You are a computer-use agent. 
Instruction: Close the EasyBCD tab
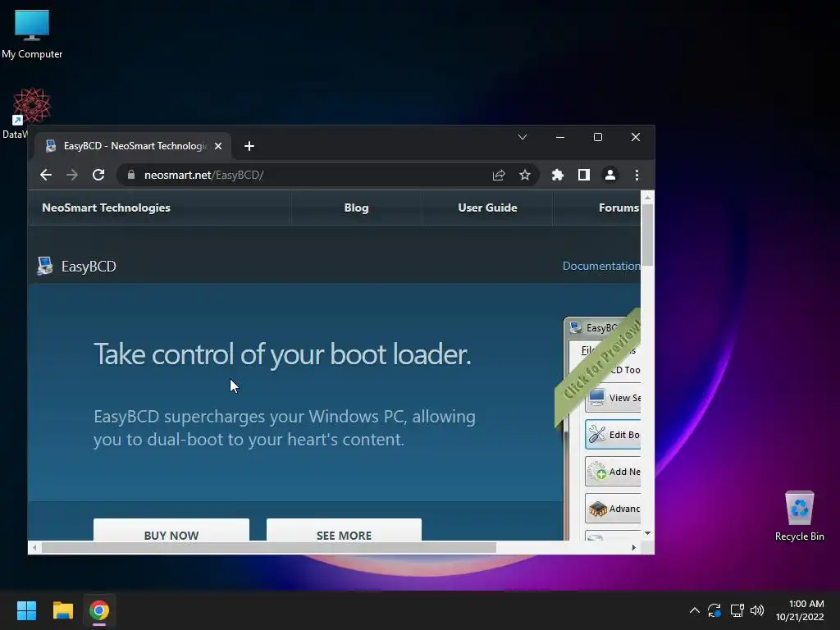click(218, 146)
